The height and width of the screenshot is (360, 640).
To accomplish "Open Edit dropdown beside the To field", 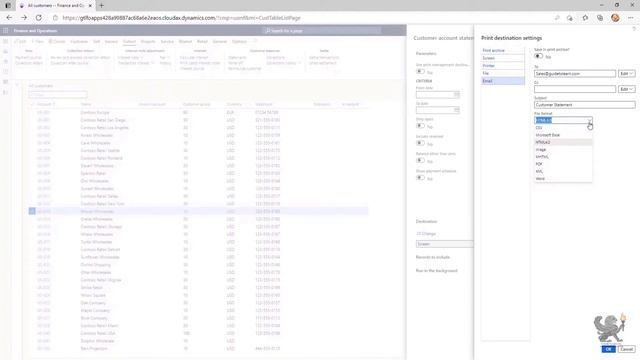I will [x=627, y=73].
